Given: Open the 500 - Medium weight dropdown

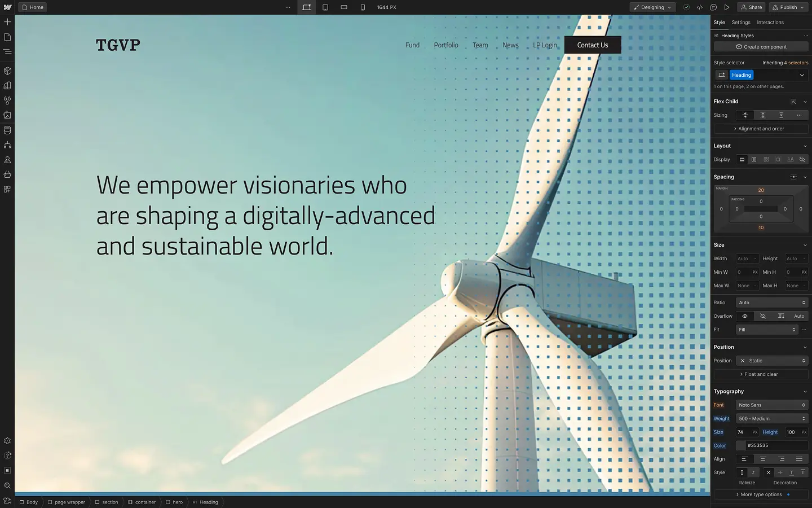Looking at the screenshot, I should coord(772,419).
